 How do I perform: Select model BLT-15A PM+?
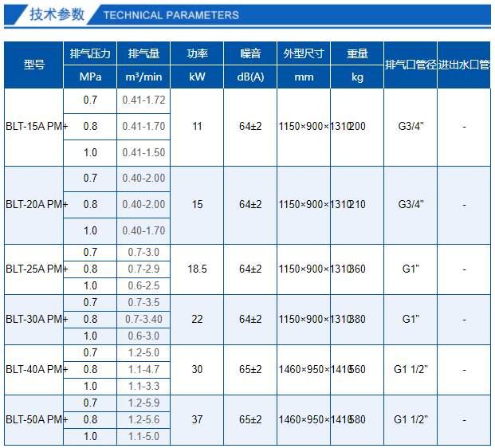[37, 127]
